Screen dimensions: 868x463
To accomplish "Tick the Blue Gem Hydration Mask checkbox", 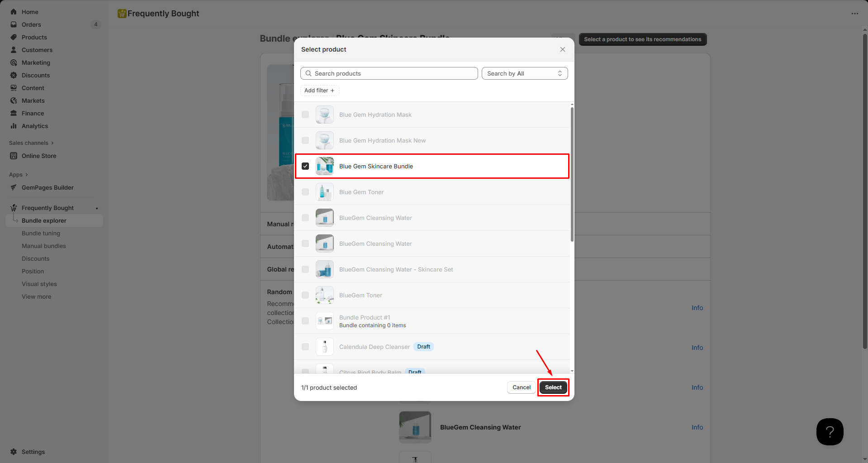I will pyautogui.click(x=305, y=115).
